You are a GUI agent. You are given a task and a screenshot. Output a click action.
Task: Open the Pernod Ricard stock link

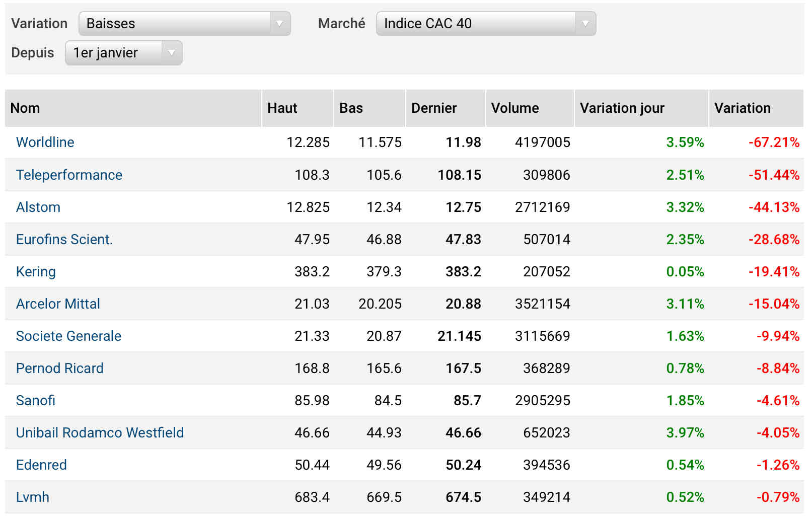pos(60,368)
